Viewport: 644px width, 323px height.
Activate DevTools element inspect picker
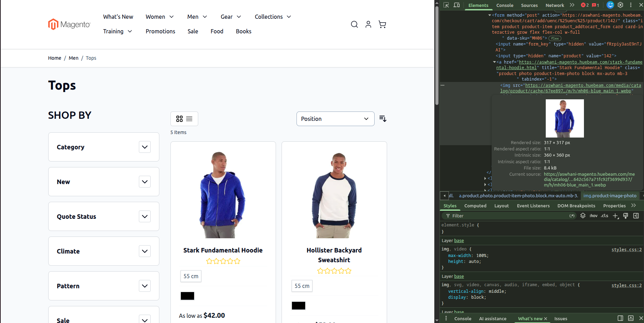point(446,5)
